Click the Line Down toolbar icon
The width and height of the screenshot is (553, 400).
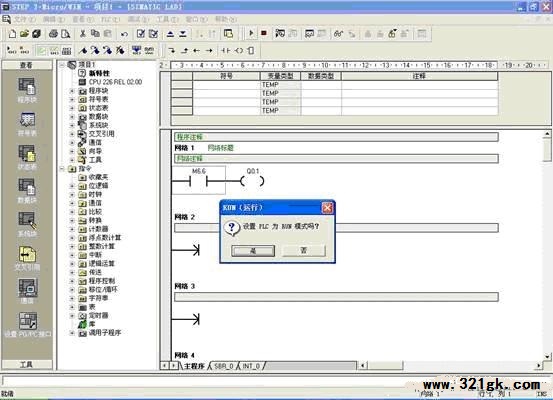tap(172, 51)
